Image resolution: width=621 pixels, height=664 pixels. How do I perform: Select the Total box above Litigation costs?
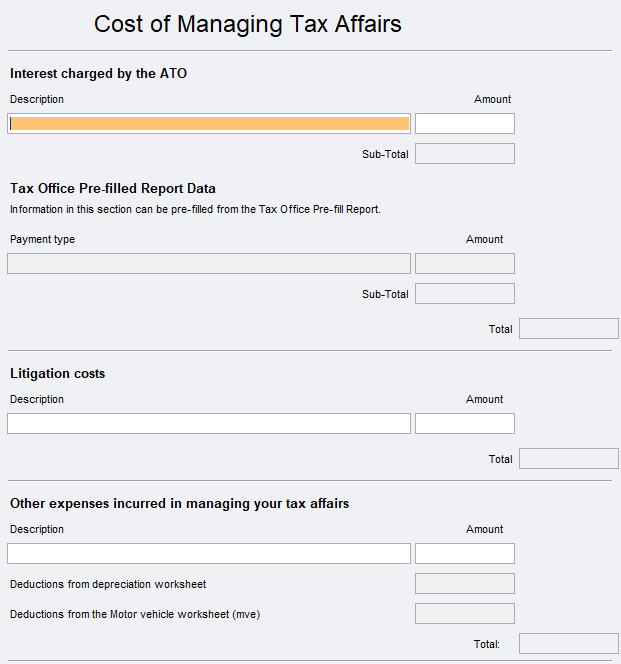point(568,329)
